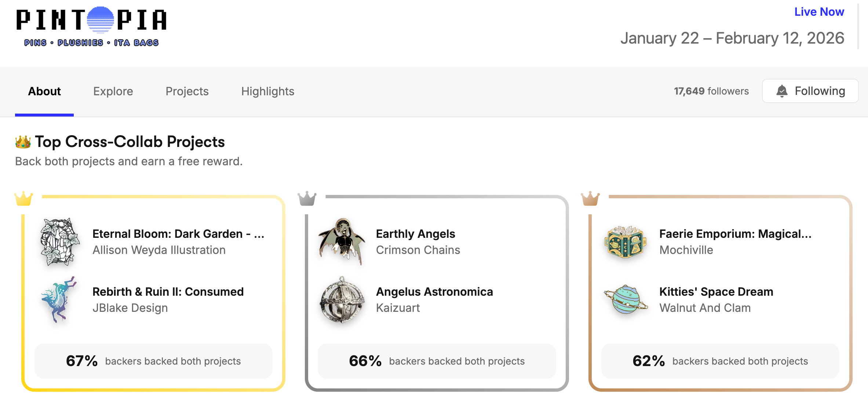868x406 pixels.
Task: Click the Live Now link
Action: pyautogui.click(x=819, y=12)
